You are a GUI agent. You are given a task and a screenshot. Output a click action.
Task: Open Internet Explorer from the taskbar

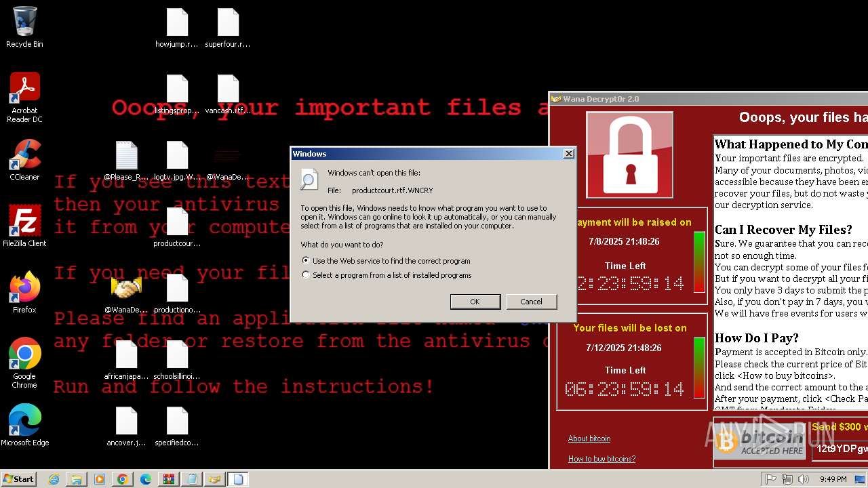(54, 479)
